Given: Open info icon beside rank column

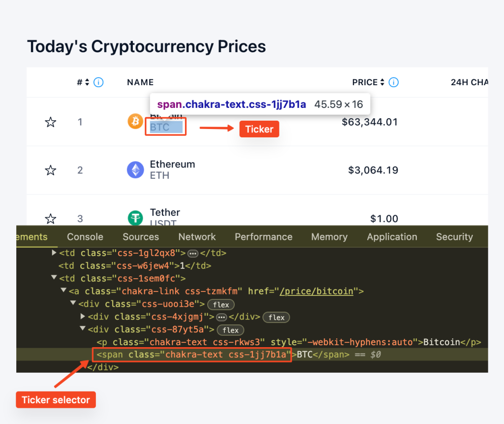Looking at the screenshot, I should coord(98,82).
